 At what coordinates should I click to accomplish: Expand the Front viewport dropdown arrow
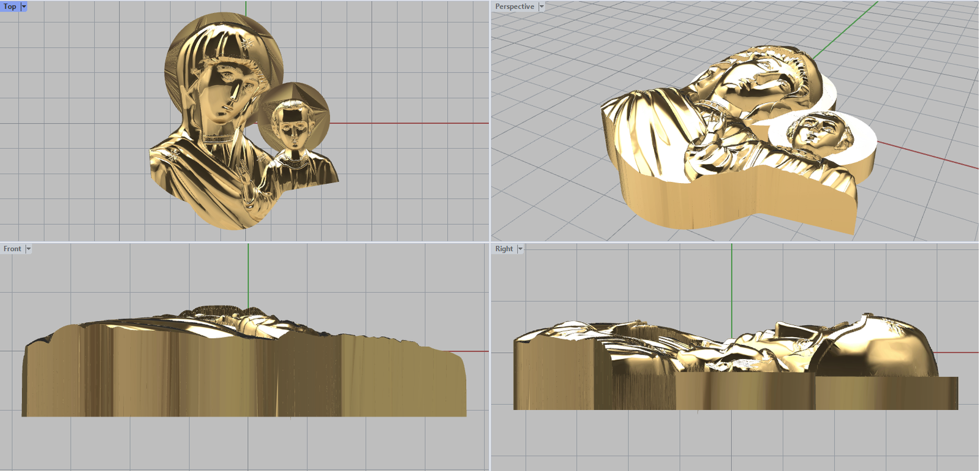click(x=28, y=249)
